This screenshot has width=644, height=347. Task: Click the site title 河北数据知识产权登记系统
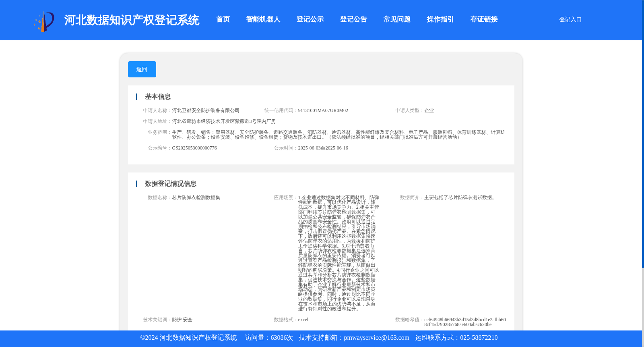coord(132,20)
